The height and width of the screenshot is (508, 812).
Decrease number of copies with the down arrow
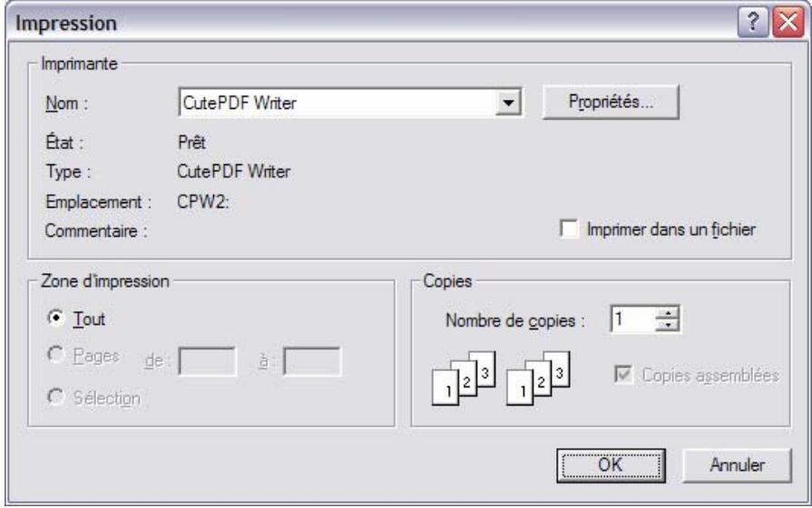point(668,325)
